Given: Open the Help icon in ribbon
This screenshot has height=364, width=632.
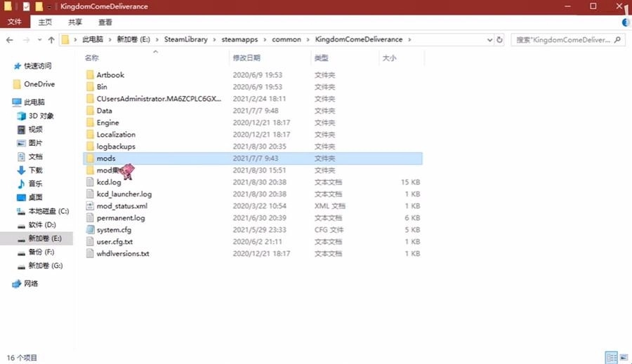Looking at the screenshot, I should (626, 22).
